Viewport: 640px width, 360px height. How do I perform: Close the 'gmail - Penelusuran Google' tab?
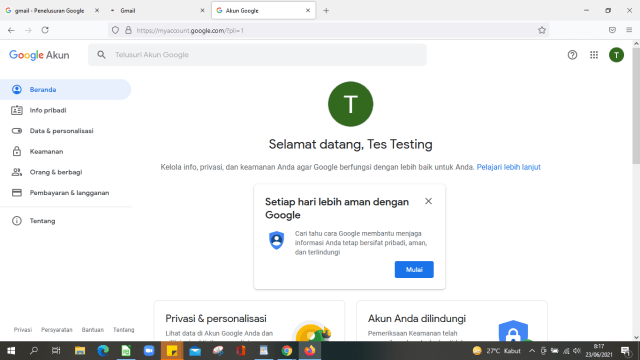tap(97, 11)
